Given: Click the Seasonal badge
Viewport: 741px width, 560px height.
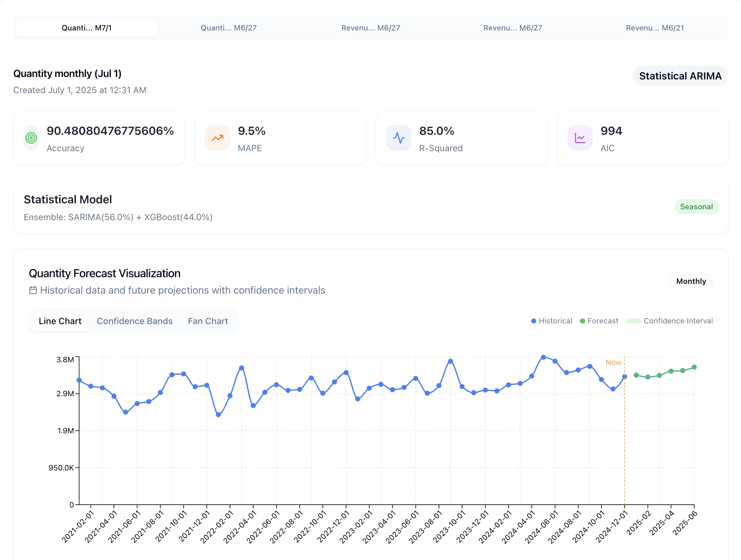Looking at the screenshot, I should tap(696, 206).
